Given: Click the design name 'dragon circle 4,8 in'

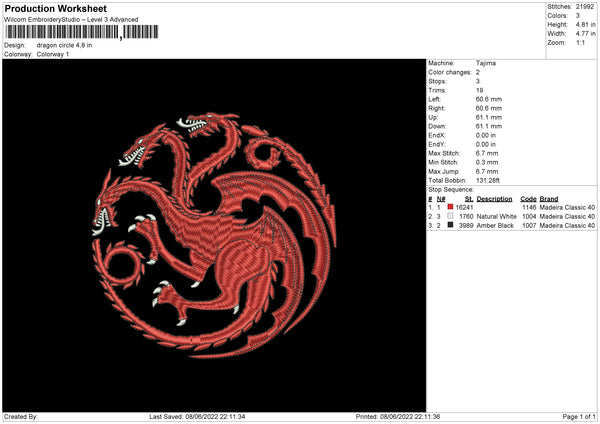Looking at the screenshot, I should tap(64, 45).
